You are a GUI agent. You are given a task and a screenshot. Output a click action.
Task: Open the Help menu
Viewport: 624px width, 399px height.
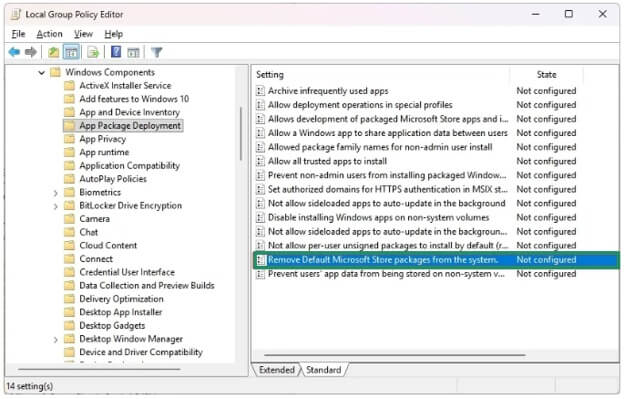click(113, 34)
